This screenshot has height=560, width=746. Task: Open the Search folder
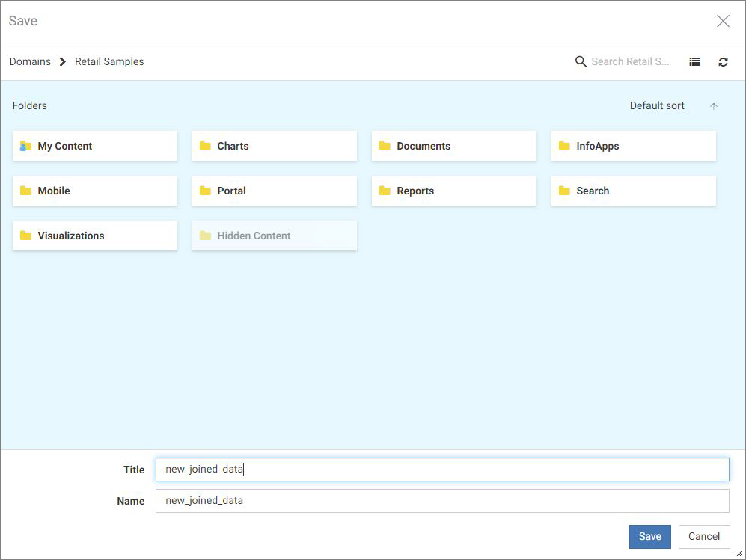point(634,191)
